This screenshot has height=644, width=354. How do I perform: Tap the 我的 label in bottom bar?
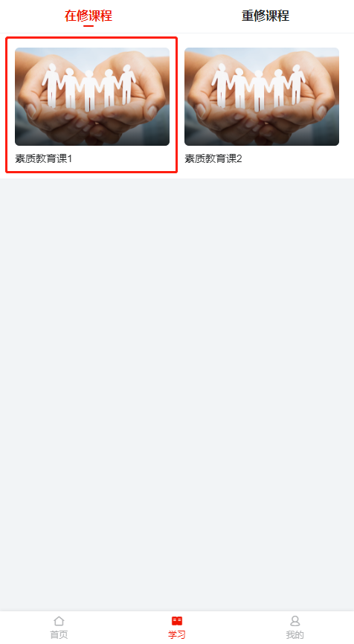295,634
